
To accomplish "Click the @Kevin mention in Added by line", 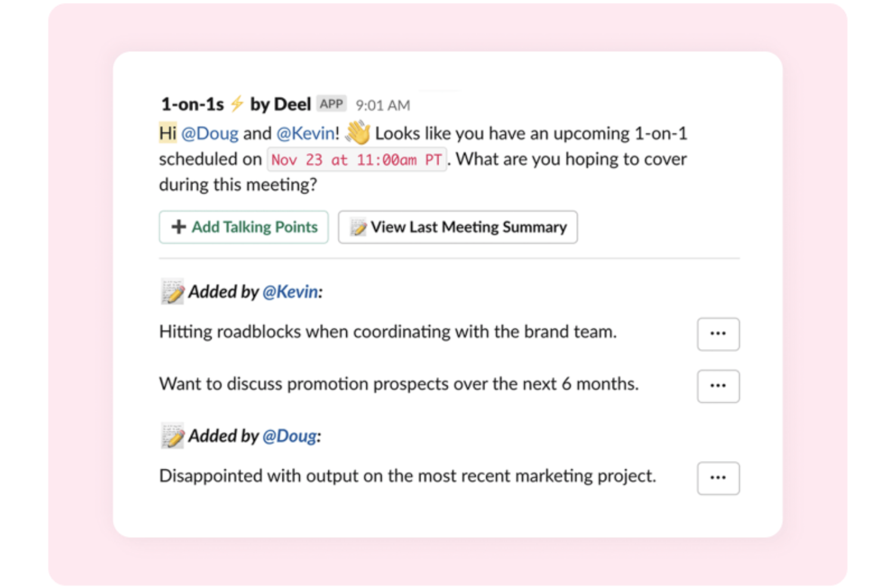I will pos(288,291).
